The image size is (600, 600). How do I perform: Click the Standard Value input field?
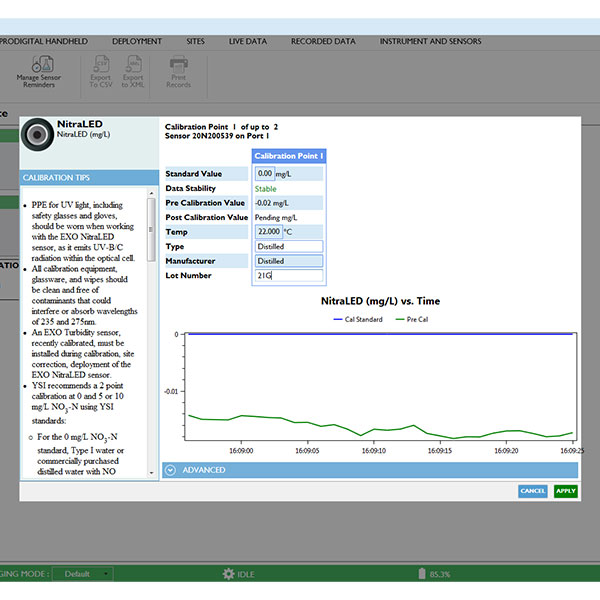click(265, 174)
